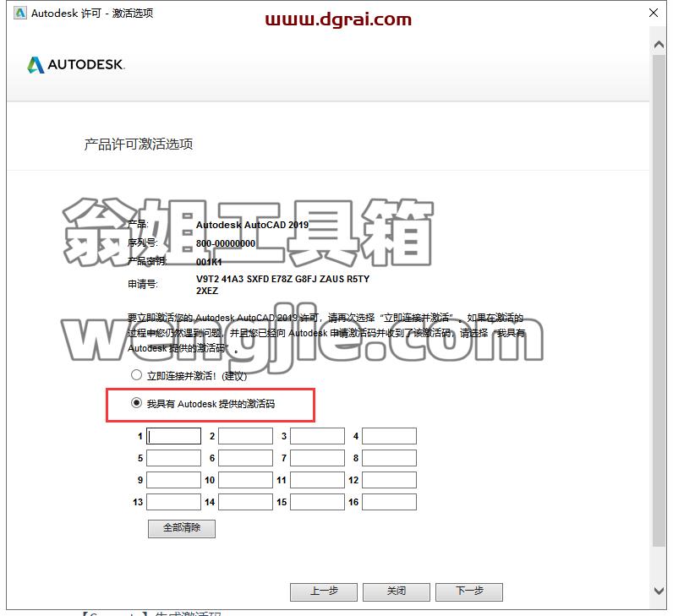Click the scrollbar down arrow
Image resolution: width=673 pixels, height=616 pixels.
click(x=659, y=591)
